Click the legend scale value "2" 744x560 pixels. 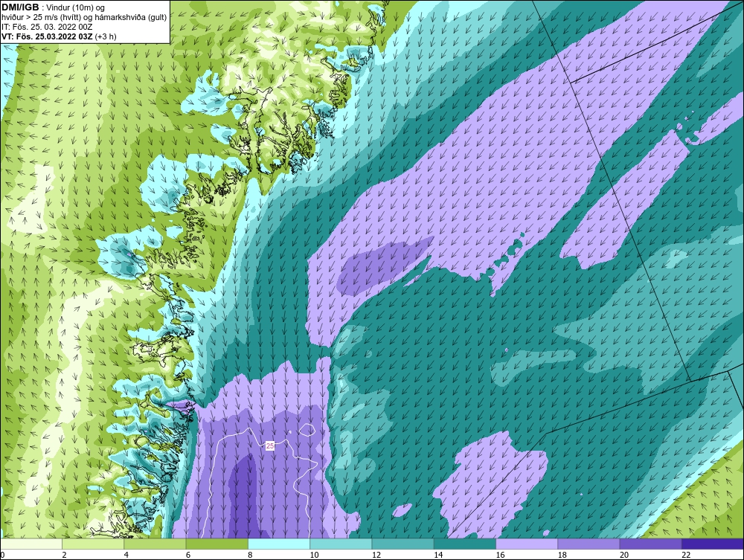pos(64,555)
